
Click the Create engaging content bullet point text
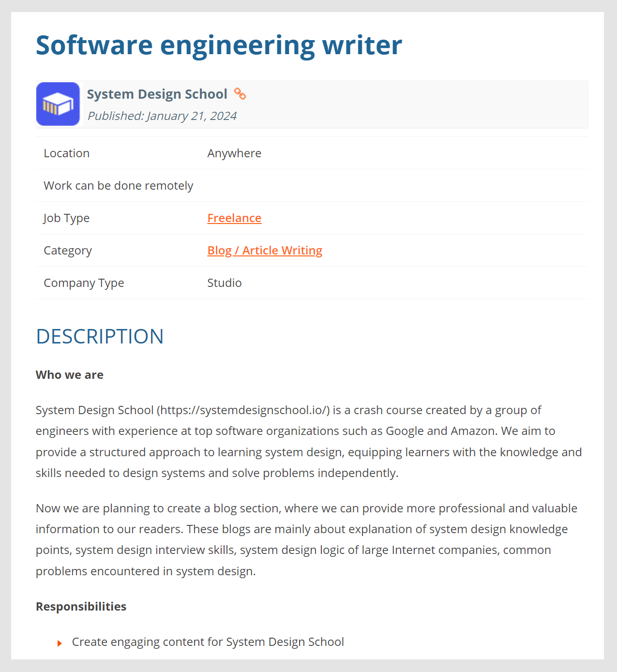click(208, 642)
